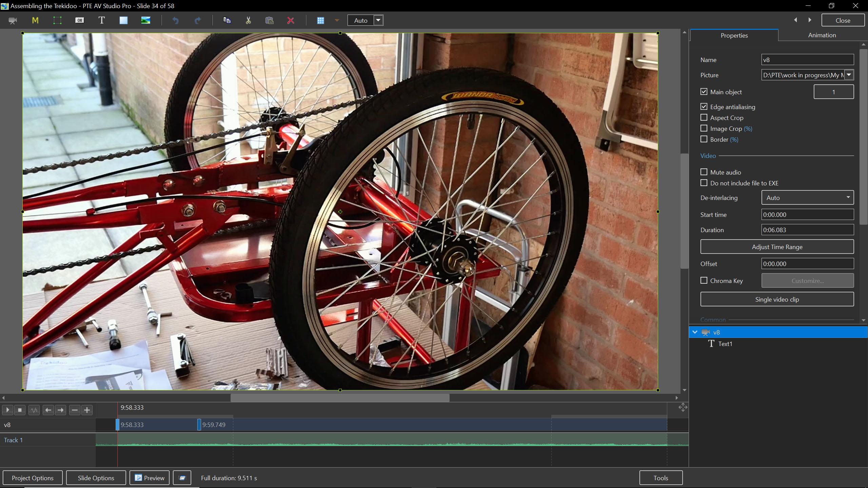Enable the Chroma Key checkbox
Viewport: 868px width, 488px height.
pos(704,281)
